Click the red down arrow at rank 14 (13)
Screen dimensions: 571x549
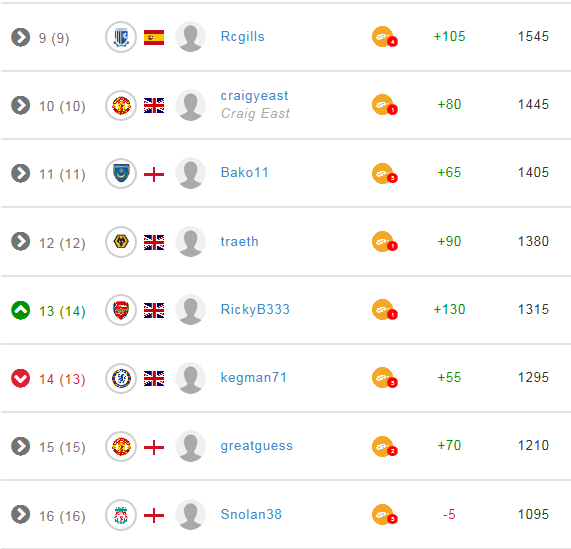20,378
